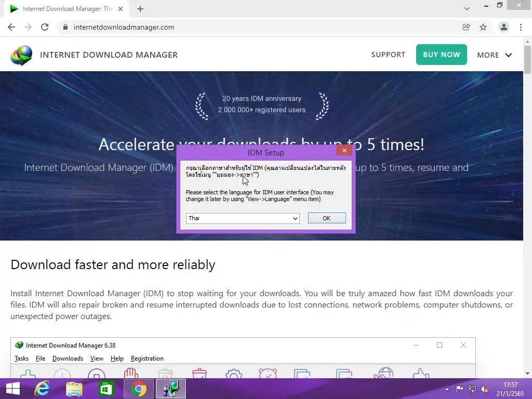Click the IDM Setup title bar
Image resolution: width=532 pixels, height=399 pixels.
[x=265, y=153]
